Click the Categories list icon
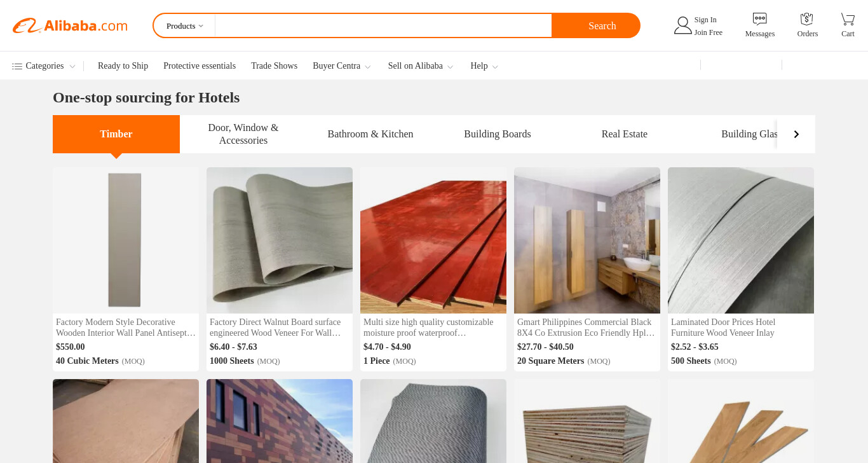The height and width of the screenshot is (463, 868). tap(17, 66)
